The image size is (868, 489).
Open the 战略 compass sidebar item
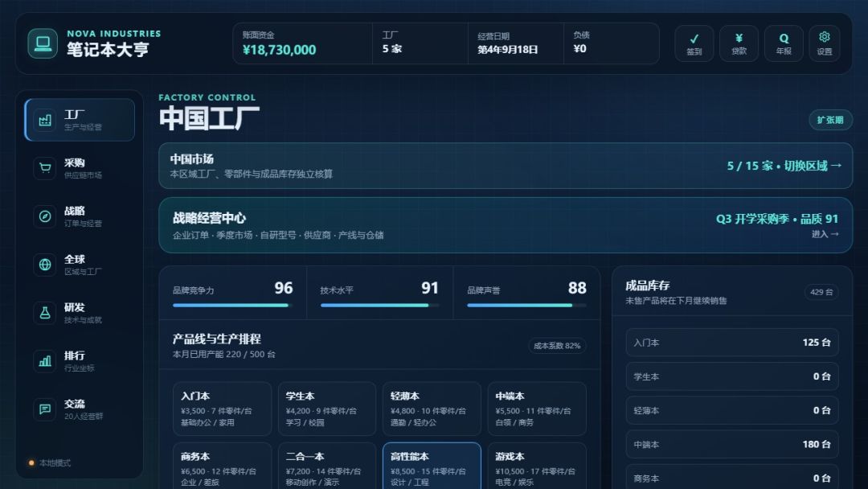click(79, 216)
